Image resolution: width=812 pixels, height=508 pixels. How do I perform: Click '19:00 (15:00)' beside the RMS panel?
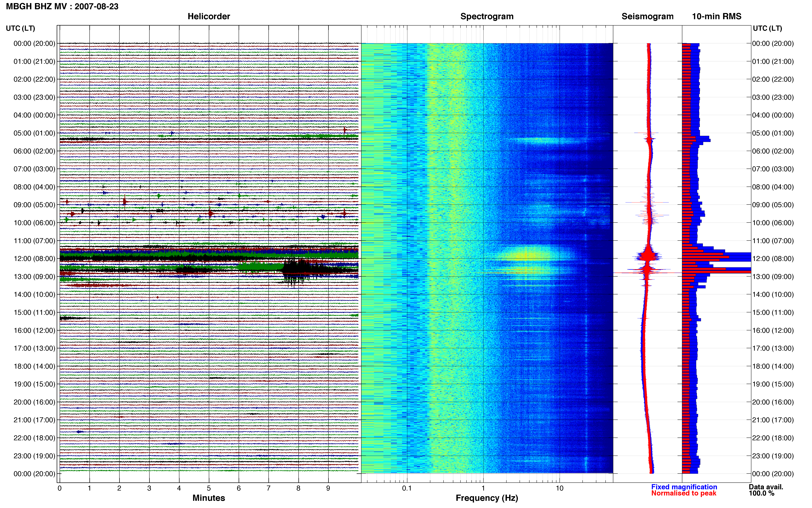coord(773,384)
